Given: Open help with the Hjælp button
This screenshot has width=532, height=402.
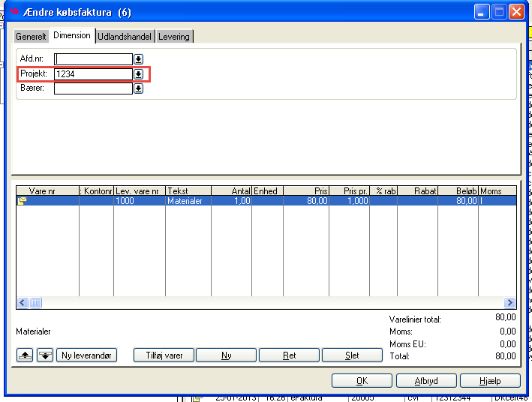Looking at the screenshot, I should (490, 381).
